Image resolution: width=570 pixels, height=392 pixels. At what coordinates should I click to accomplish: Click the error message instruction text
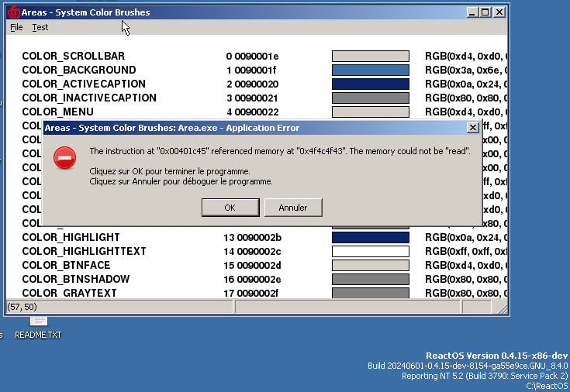tap(280, 151)
